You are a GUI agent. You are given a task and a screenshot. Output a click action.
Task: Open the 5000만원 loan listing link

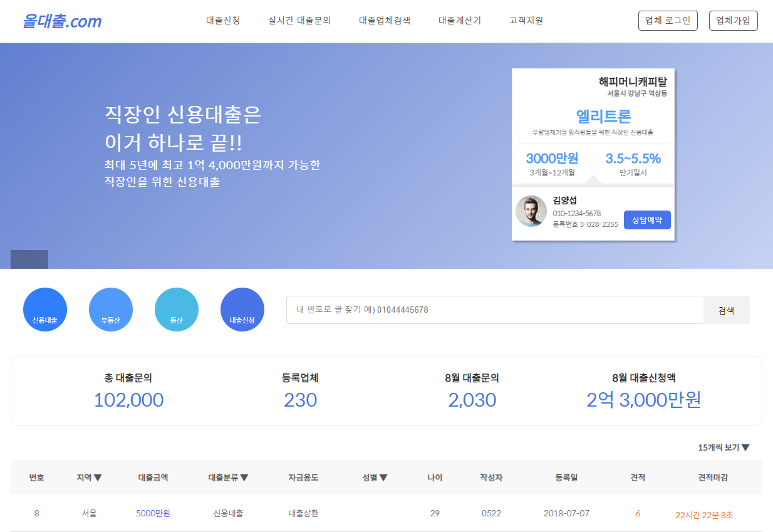coord(152,513)
